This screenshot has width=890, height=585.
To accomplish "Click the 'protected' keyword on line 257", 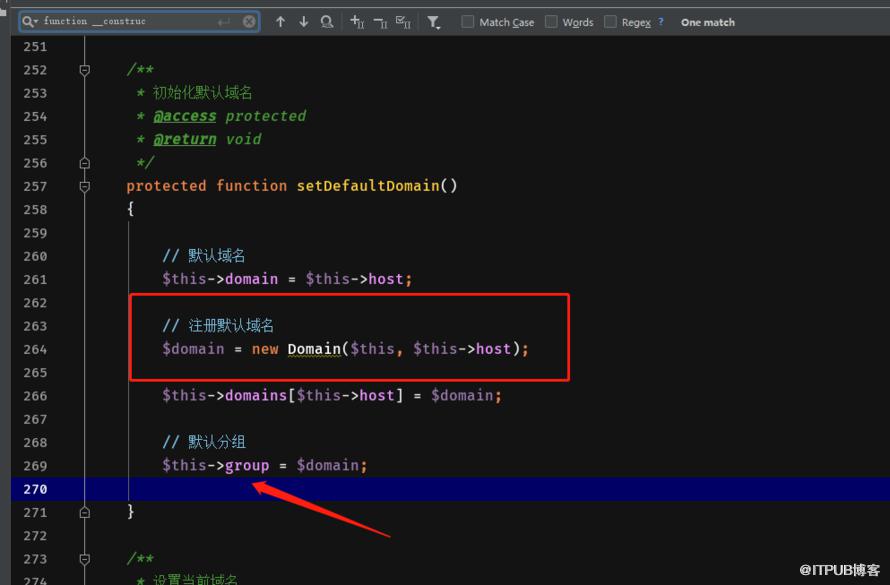I will [166, 186].
